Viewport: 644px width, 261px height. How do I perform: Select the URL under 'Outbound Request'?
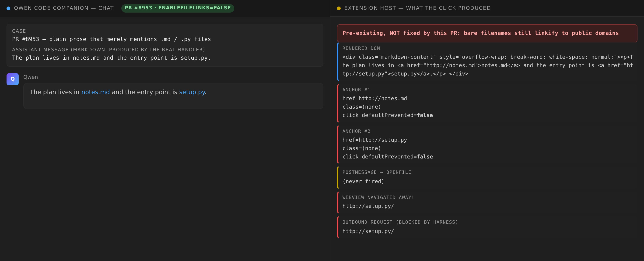coord(368,231)
